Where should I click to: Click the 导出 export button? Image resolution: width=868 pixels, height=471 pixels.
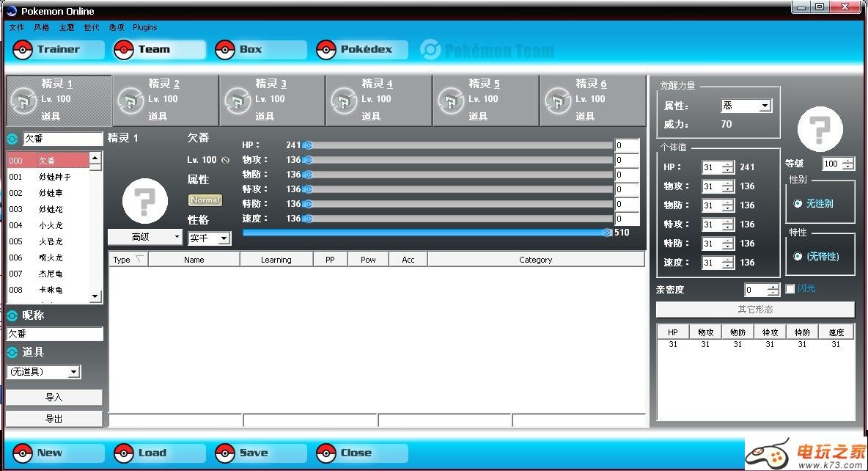54,418
